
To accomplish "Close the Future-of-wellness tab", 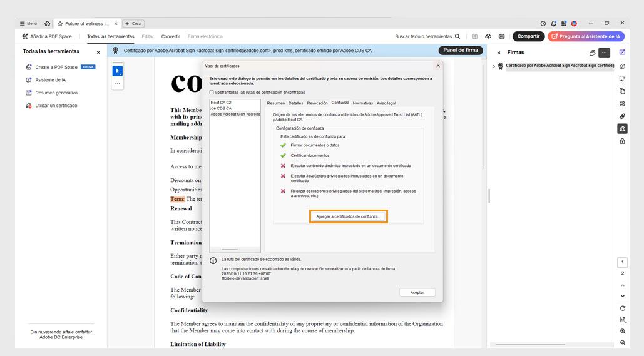I will (116, 24).
